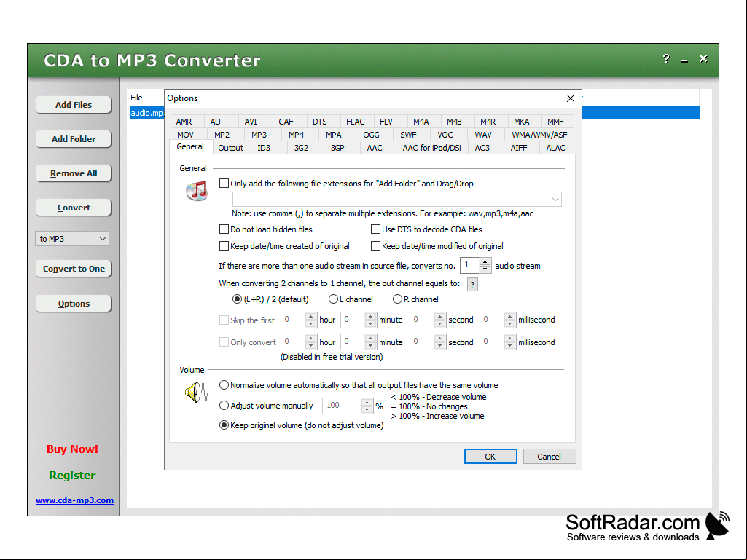Image resolution: width=747 pixels, height=560 pixels.
Task: Click the red Buy Now! link
Action: pos(72,449)
